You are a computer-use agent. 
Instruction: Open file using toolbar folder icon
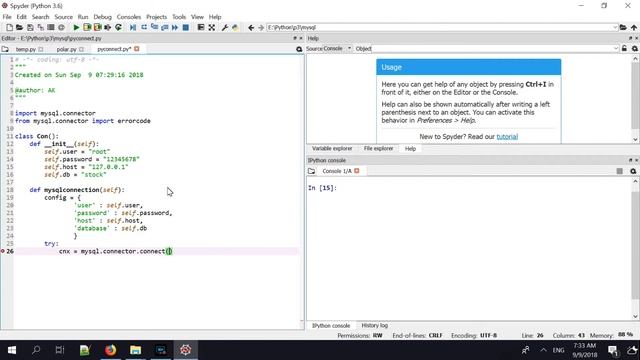pyautogui.click(x=19, y=27)
